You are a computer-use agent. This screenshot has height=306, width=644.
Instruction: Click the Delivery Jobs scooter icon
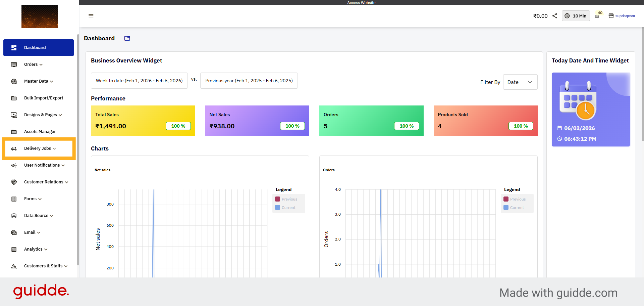14,148
